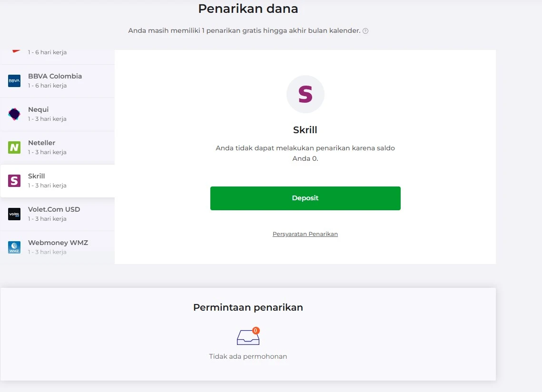This screenshot has height=392, width=542.
Task: Select Volet.Com USD withdrawal option
Action: [58, 214]
